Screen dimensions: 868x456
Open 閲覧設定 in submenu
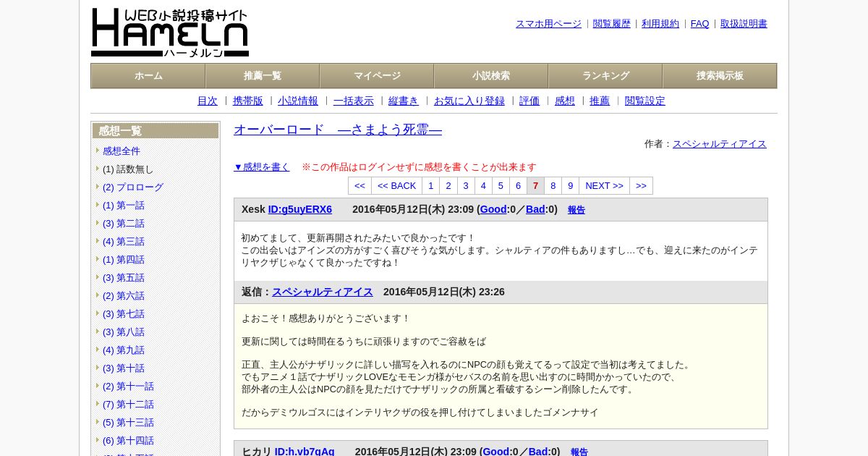[645, 101]
